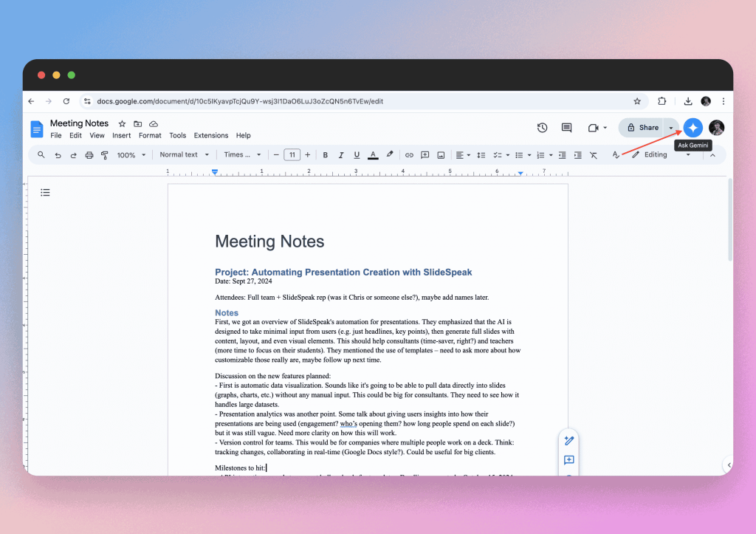Image resolution: width=756 pixels, height=534 pixels.
Task: Open text alignment dropdown
Action: 463,155
